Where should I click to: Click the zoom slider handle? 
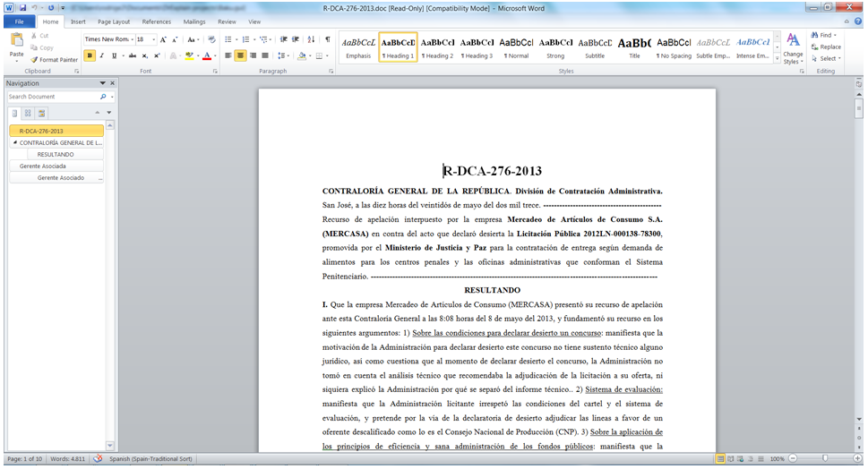(x=825, y=458)
